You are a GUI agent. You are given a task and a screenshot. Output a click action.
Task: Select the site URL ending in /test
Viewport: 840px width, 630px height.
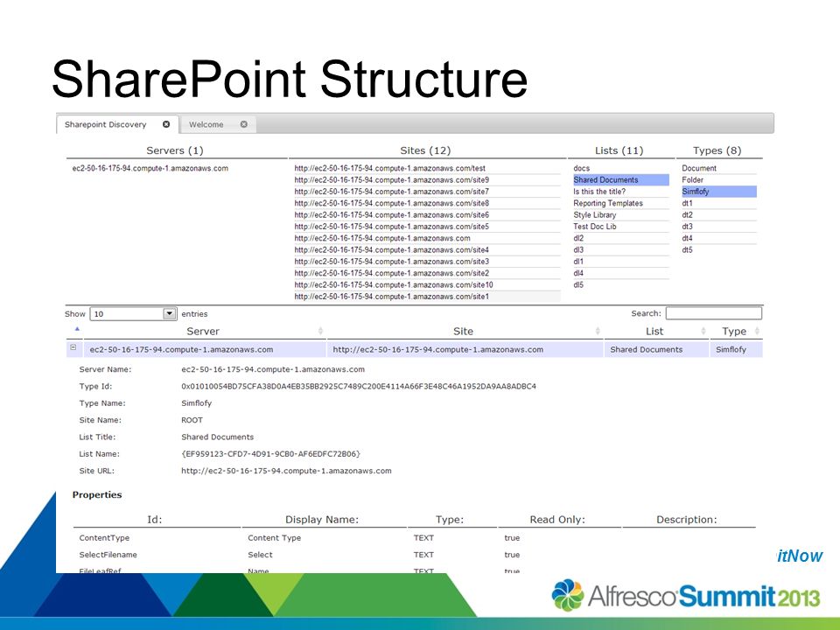point(390,168)
